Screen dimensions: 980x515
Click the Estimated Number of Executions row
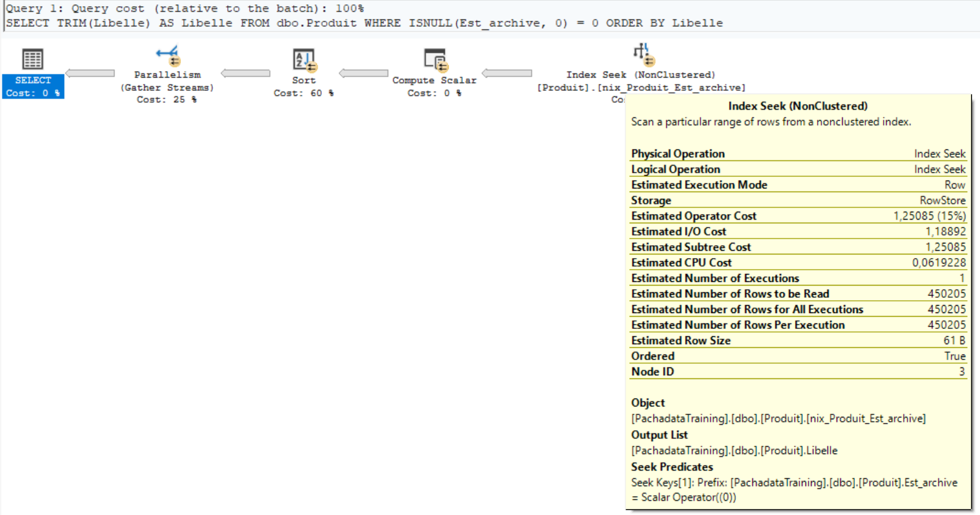(x=798, y=278)
